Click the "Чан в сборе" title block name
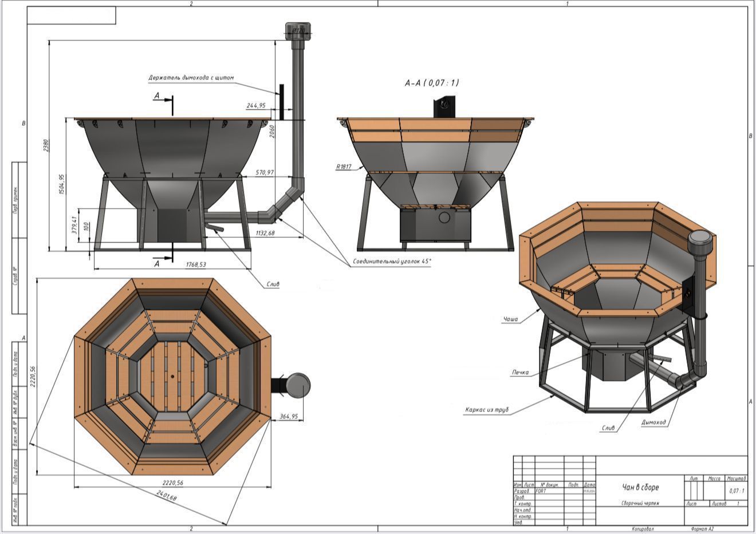 pos(640,487)
